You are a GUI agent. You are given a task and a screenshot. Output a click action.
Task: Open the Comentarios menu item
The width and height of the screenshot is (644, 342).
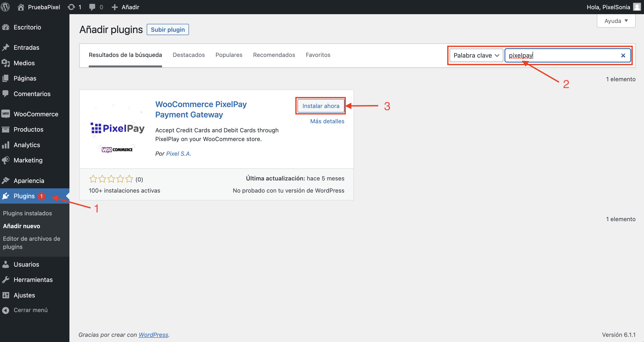click(x=32, y=94)
